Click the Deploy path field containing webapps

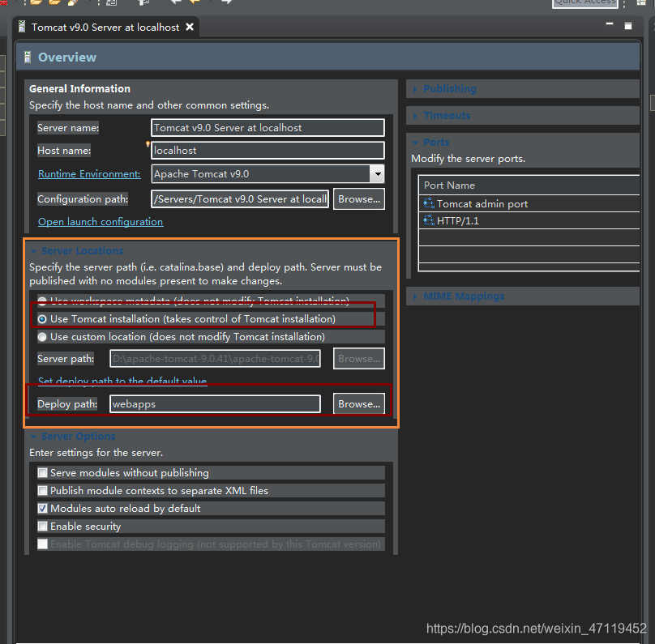pos(215,403)
